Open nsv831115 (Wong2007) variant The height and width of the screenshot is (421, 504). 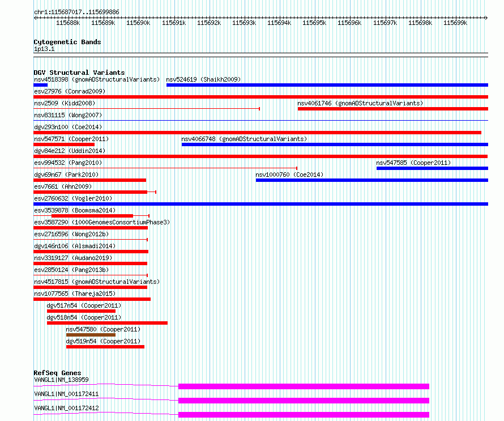coord(68,115)
